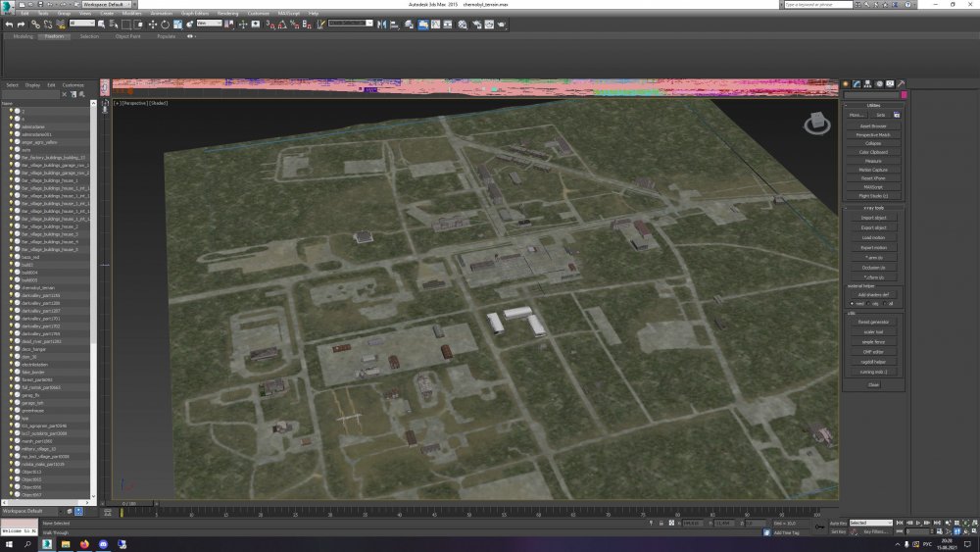Select the Move transform tool
980x552 pixels.
(152, 24)
